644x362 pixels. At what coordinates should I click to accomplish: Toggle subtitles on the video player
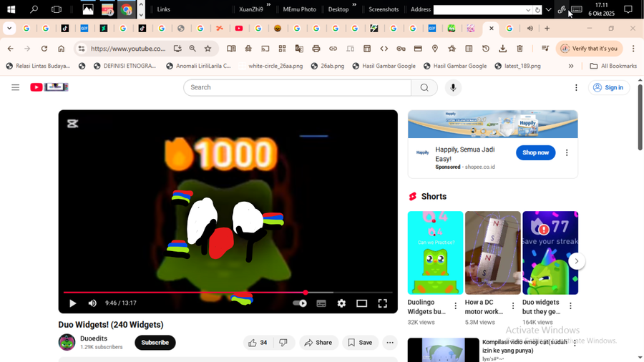(x=321, y=303)
